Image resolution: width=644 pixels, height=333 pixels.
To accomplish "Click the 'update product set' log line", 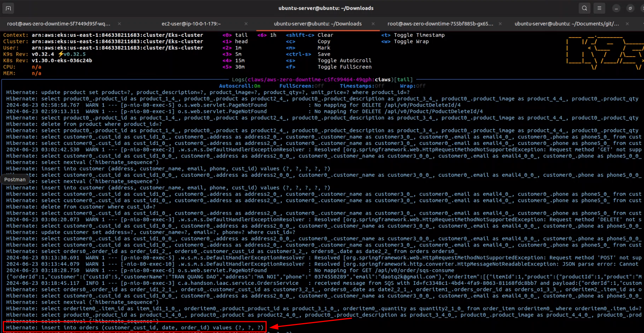I will tap(208, 92).
